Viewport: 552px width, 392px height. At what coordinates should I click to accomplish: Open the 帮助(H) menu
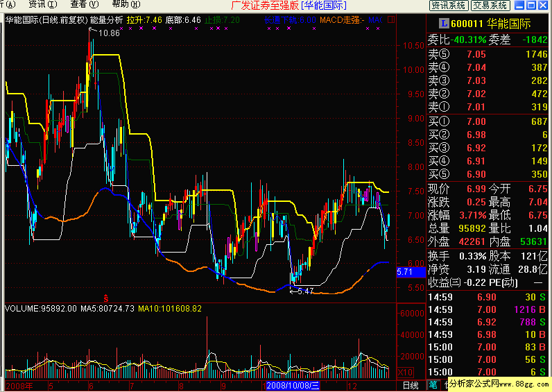point(126,5)
